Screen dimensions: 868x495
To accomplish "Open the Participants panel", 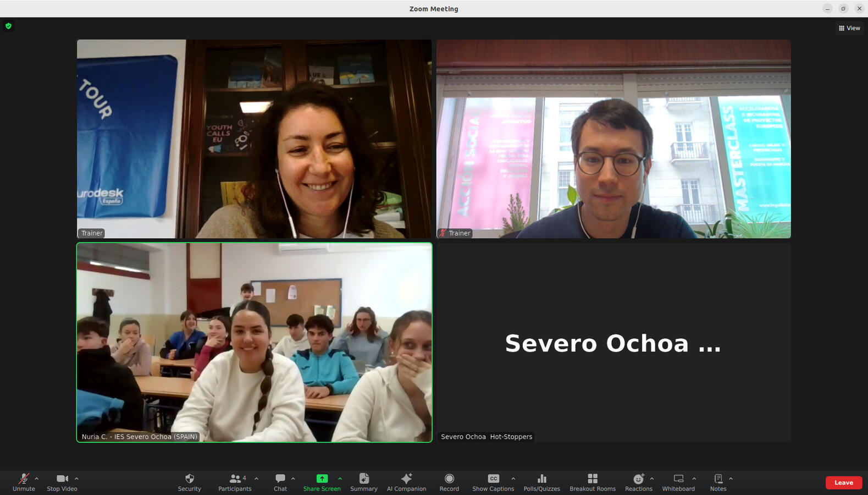I will [235, 482].
